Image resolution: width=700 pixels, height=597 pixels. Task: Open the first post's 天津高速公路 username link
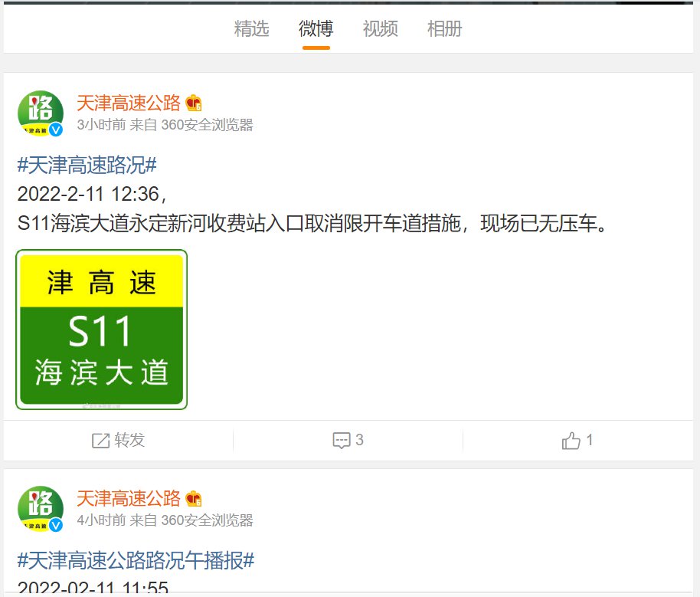[x=129, y=103]
